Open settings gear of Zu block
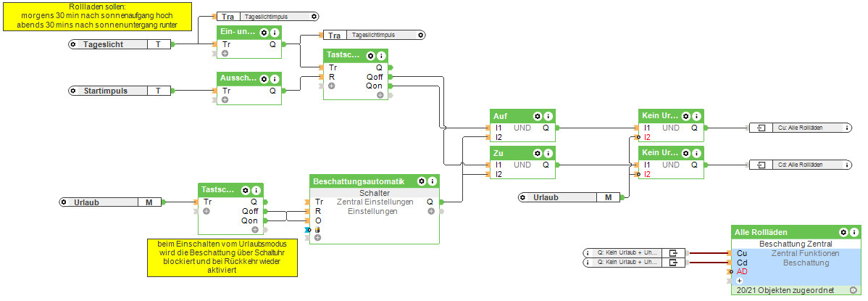 pos(537,153)
